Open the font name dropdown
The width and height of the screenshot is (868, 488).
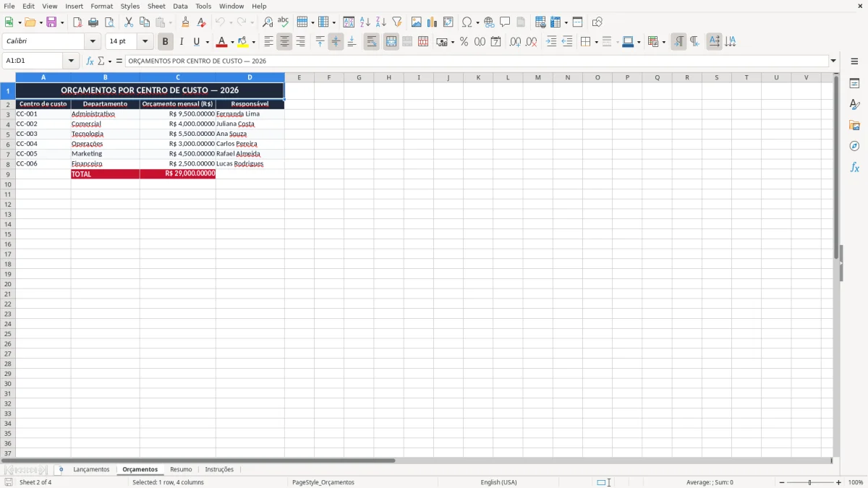(x=93, y=42)
